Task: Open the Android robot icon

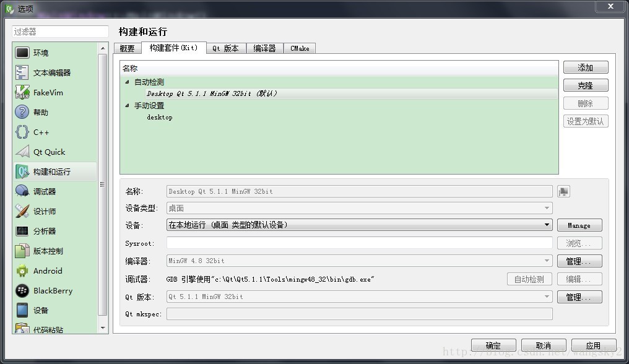Action: [x=22, y=271]
